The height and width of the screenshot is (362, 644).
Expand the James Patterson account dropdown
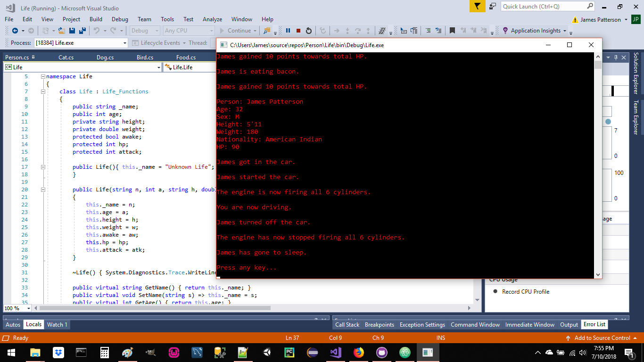[x=626, y=20]
